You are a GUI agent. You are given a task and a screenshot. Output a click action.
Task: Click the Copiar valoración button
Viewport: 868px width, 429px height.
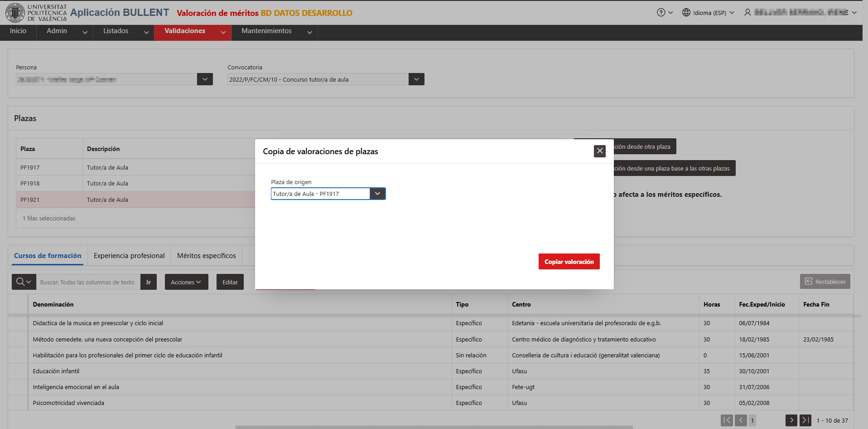569,262
